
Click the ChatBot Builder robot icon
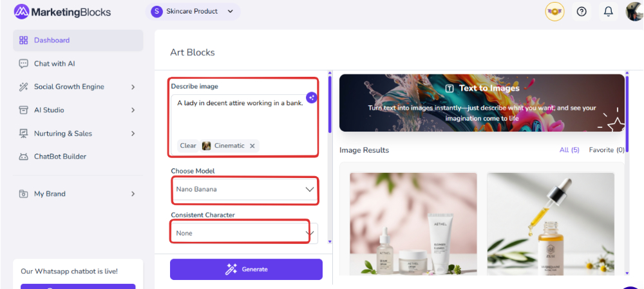pyautogui.click(x=23, y=157)
